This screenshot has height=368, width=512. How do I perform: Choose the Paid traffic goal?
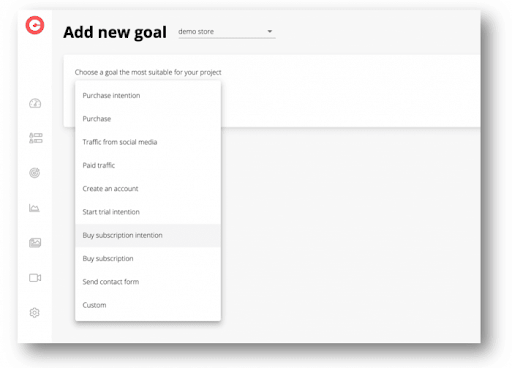148,166
